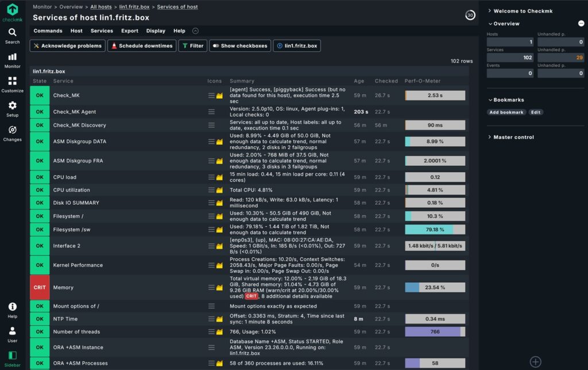Open graph icon for NTP Time
This screenshot has height=370, width=588.
click(219, 319)
